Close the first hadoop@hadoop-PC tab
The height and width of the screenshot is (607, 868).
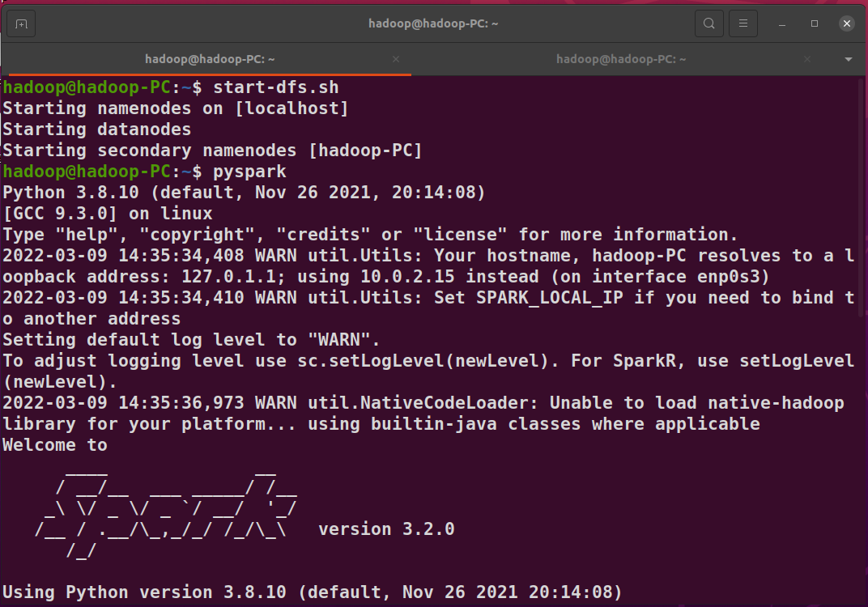click(x=396, y=59)
